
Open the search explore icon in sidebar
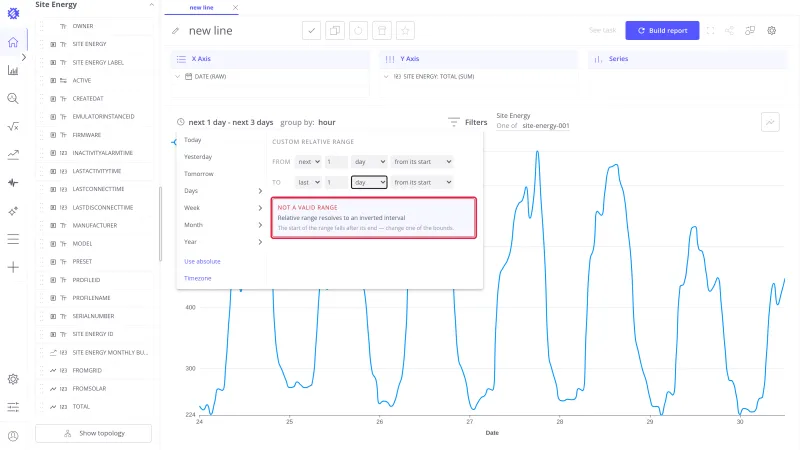coord(13,98)
